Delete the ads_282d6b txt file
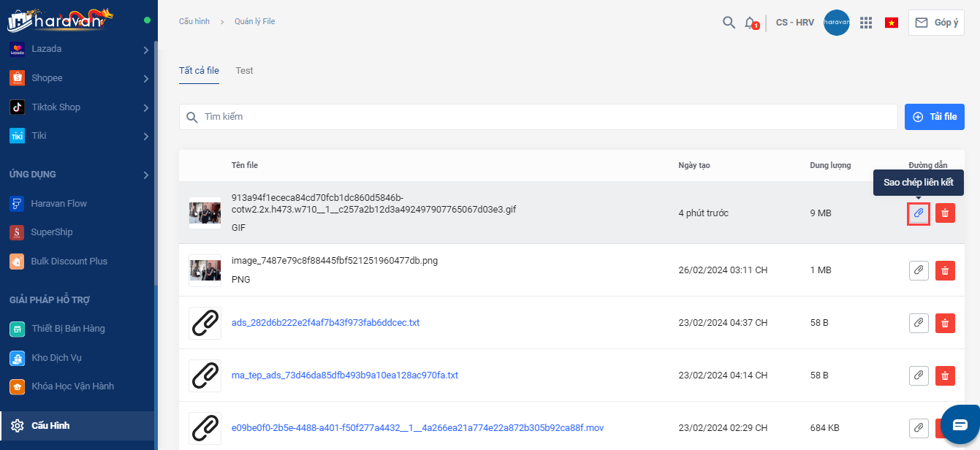The height and width of the screenshot is (450, 980). click(x=945, y=323)
